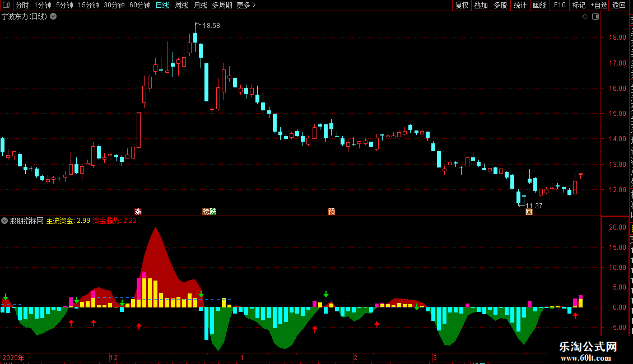
Task: Click the 主流资金: 2.99 value label
Action: coord(68,221)
